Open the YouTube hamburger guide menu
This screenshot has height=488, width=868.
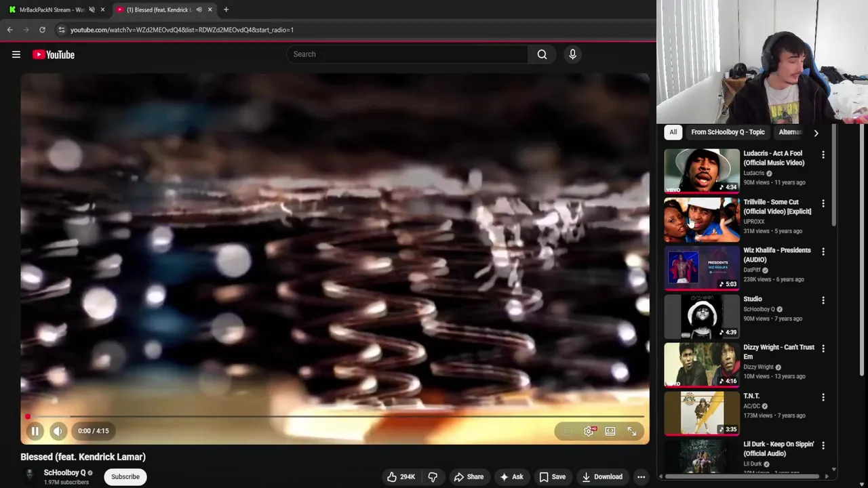[16, 54]
